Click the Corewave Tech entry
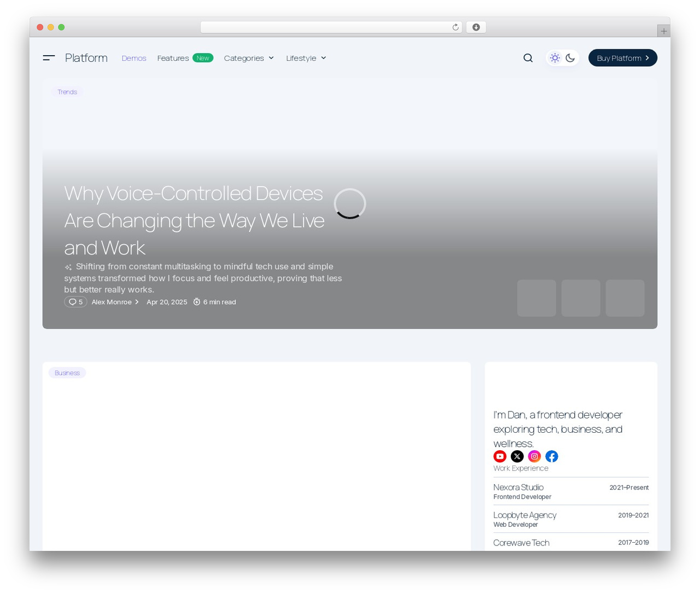The width and height of the screenshot is (700, 593). 571,543
